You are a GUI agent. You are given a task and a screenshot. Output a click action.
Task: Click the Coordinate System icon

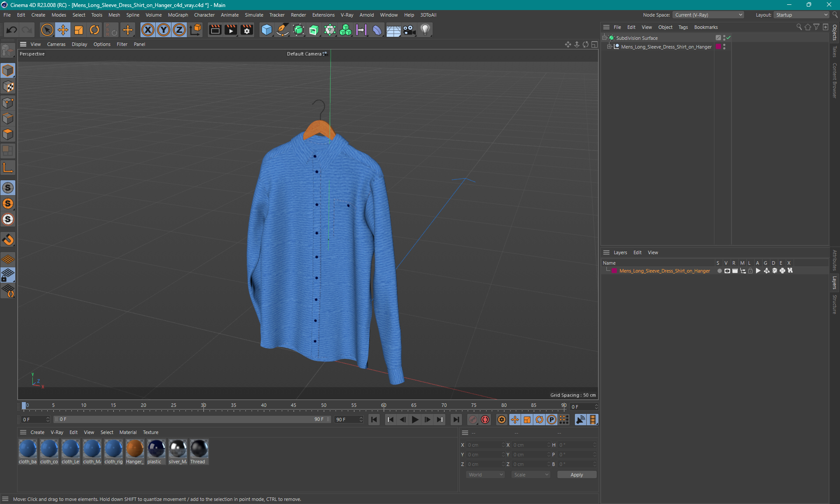[196, 30]
